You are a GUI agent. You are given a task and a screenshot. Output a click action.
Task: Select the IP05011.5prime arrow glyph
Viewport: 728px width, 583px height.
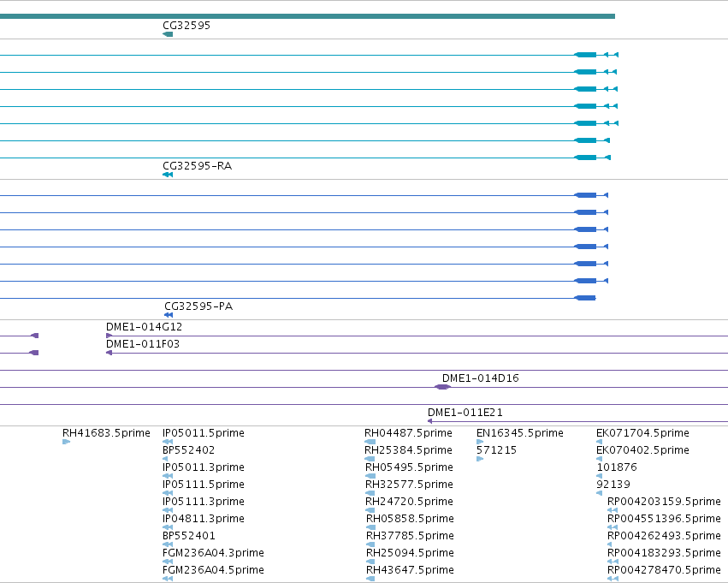point(168,442)
